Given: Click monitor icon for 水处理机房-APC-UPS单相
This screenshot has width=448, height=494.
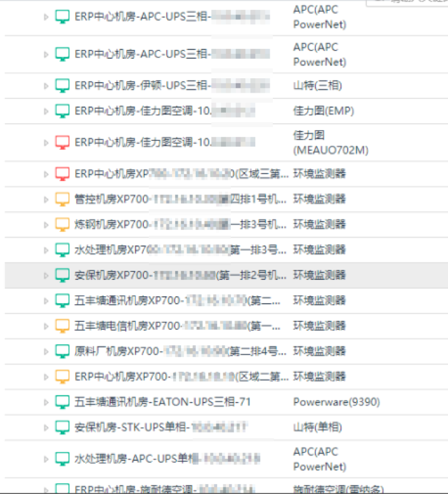Looking at the screenshot, I should [x=63, y=459].
